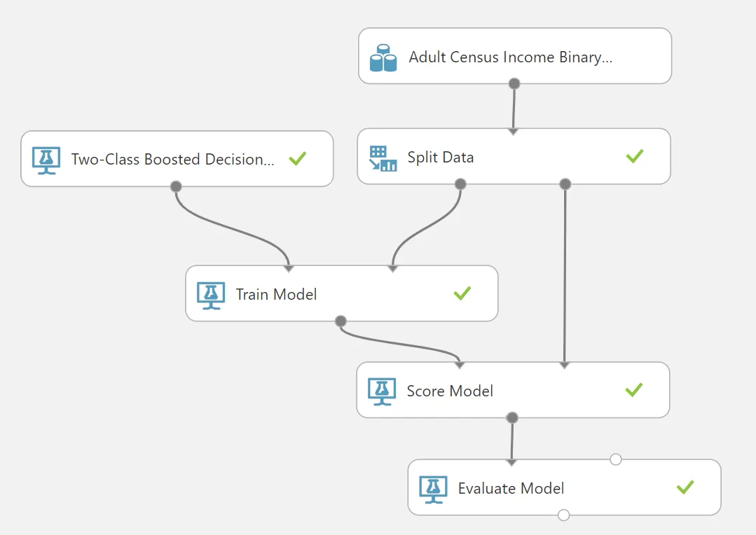Click the Score Model output port

click(512, 417)
